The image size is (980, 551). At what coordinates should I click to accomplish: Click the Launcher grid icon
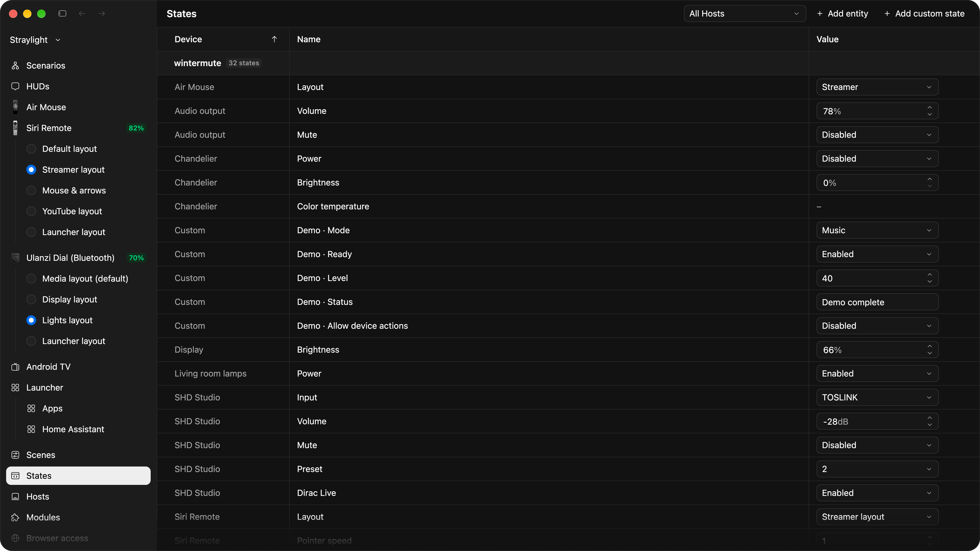(x=15, y=388)
